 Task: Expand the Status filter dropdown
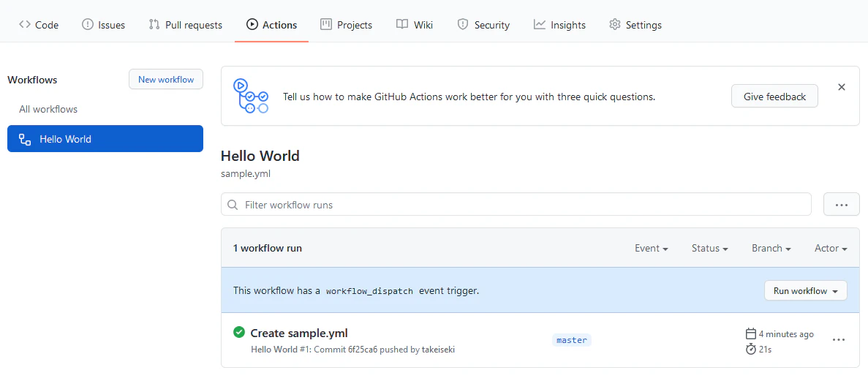[709, 248]
